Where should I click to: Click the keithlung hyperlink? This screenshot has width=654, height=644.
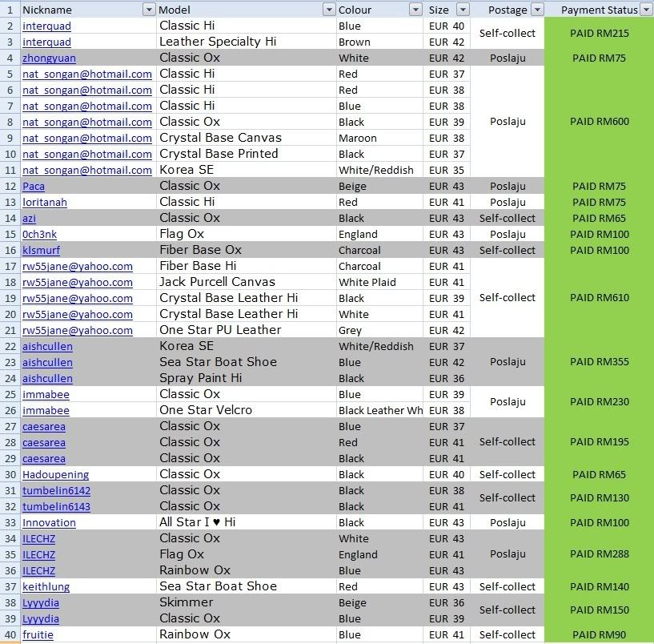pyautogui.click(x=46, y=586)
